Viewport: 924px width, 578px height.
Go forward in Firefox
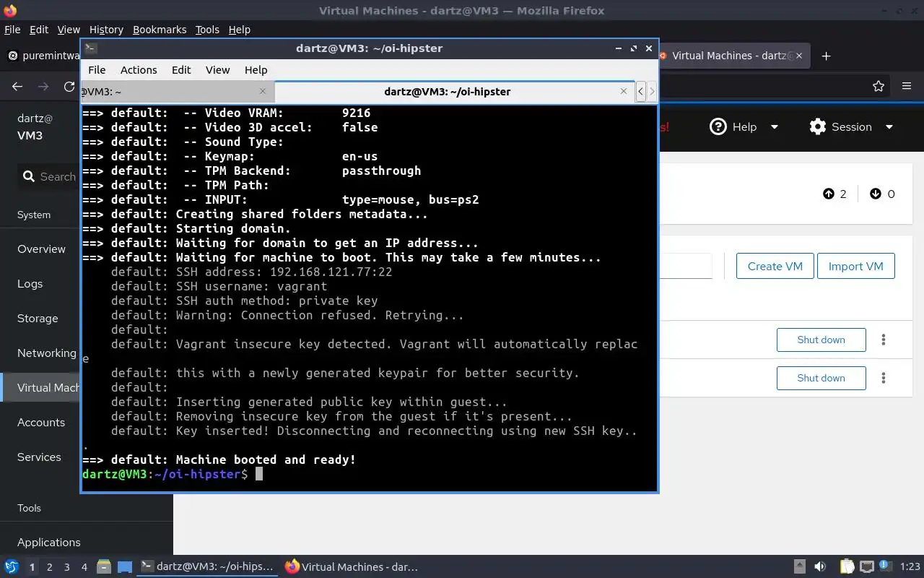tap(43, 86)
